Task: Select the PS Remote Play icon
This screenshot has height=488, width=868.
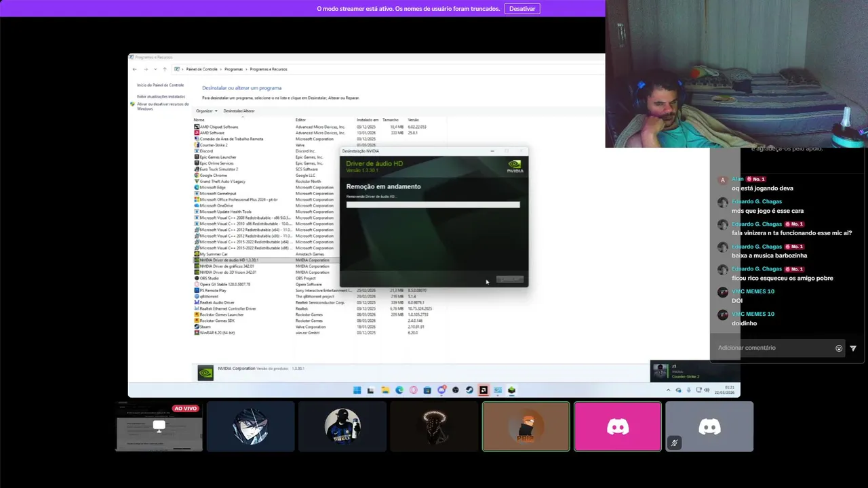Action: point(197,291)
